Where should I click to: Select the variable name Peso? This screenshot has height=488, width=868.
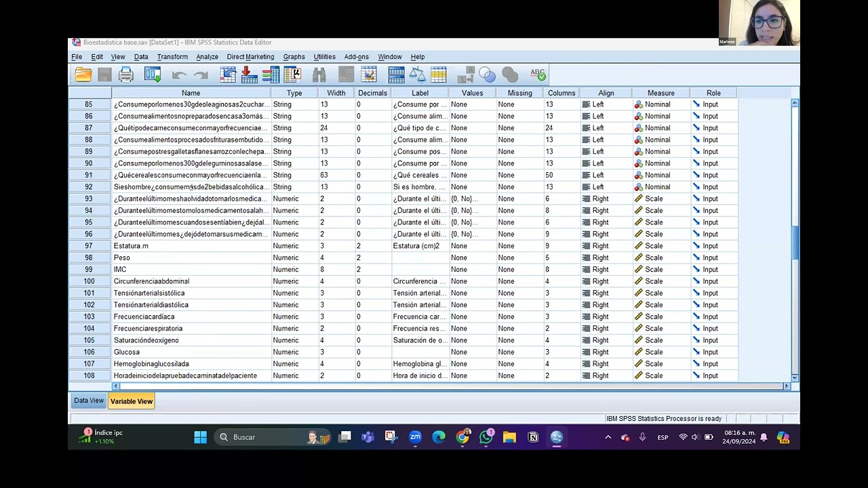121,258
